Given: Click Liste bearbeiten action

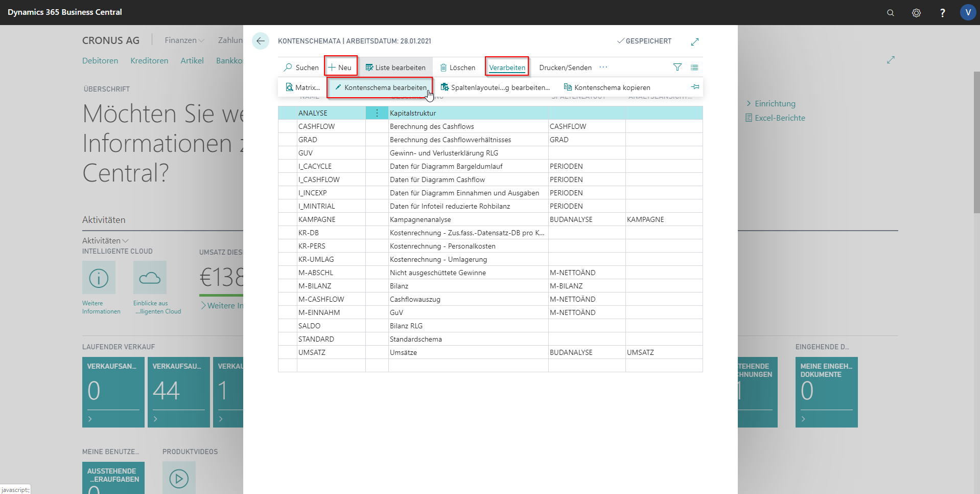Looking at the screenshot, I should (x=395, y=68).
